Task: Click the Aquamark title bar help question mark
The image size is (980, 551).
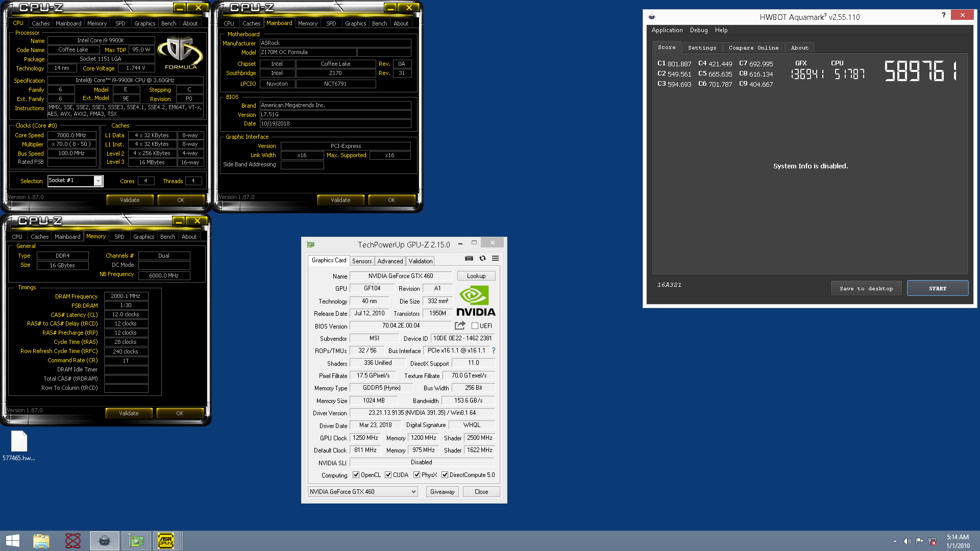Action: tap(943, 15)
